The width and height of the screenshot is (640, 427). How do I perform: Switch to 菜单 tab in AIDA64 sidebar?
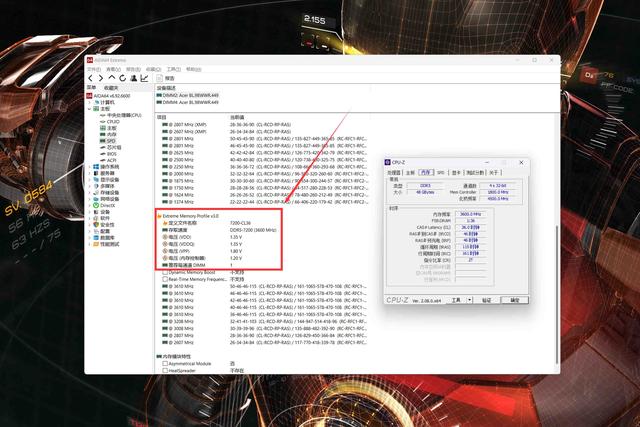click(x=91, y=88)
